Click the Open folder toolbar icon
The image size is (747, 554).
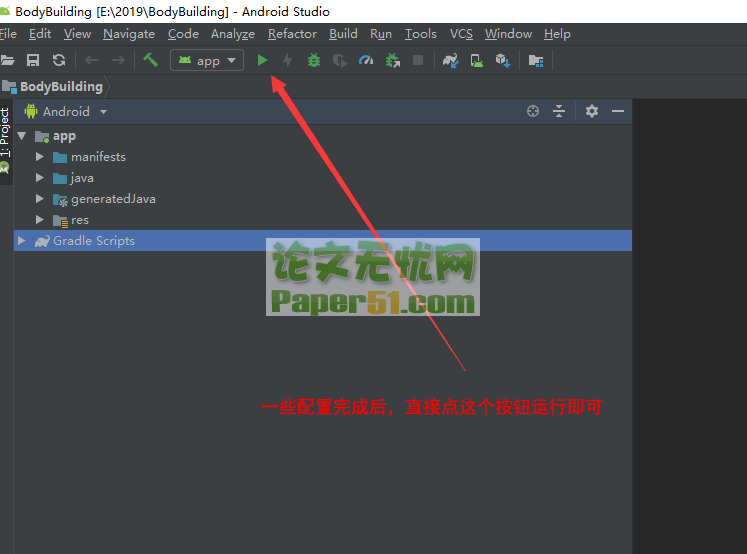pyautogui.click(x=7, y=60)
